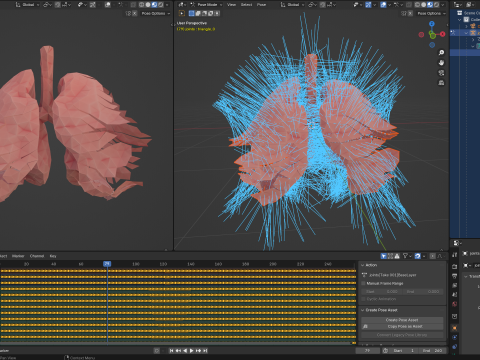Jump to the start frame
Viewport: 480px width, 360px height.
[x=171, y=351]
